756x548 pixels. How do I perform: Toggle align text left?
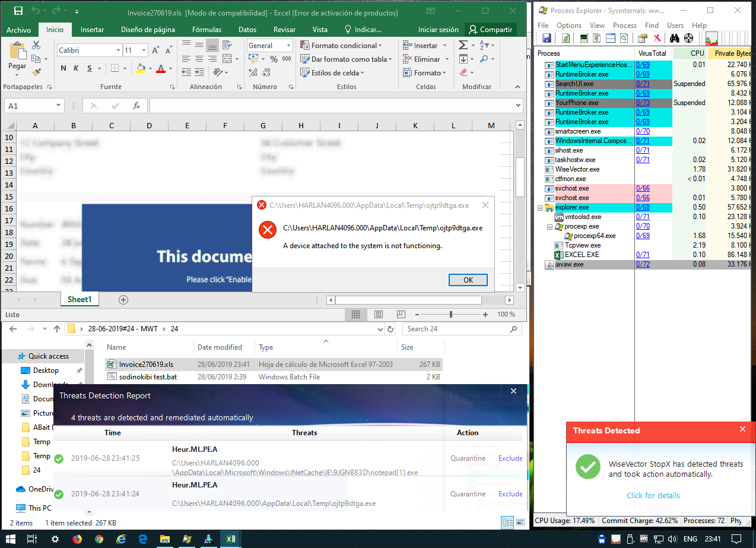pos(186,59)
